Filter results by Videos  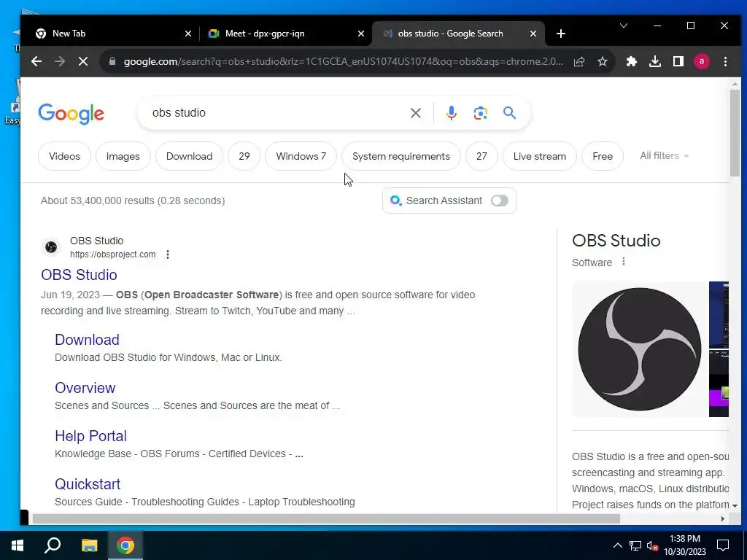pos(64,156)
